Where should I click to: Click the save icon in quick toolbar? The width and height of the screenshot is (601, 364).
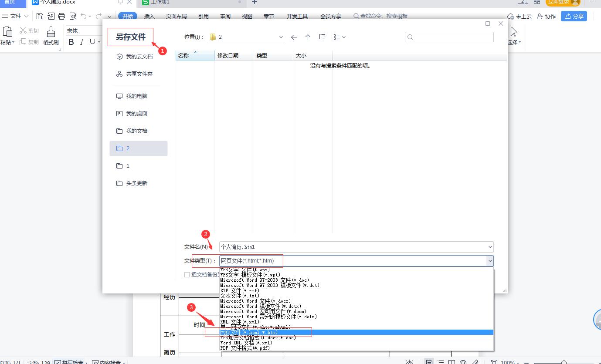(x=40, y=16)
